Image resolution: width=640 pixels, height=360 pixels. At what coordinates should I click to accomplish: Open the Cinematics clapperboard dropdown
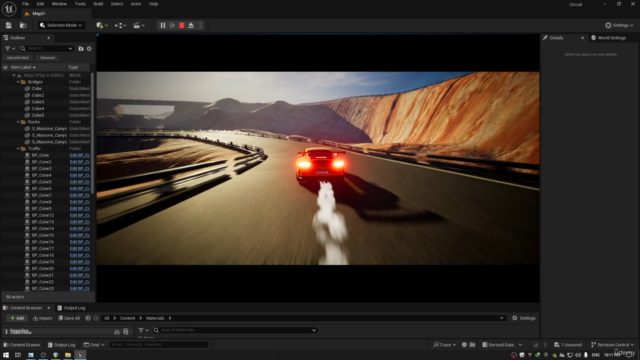pos(139,25)
